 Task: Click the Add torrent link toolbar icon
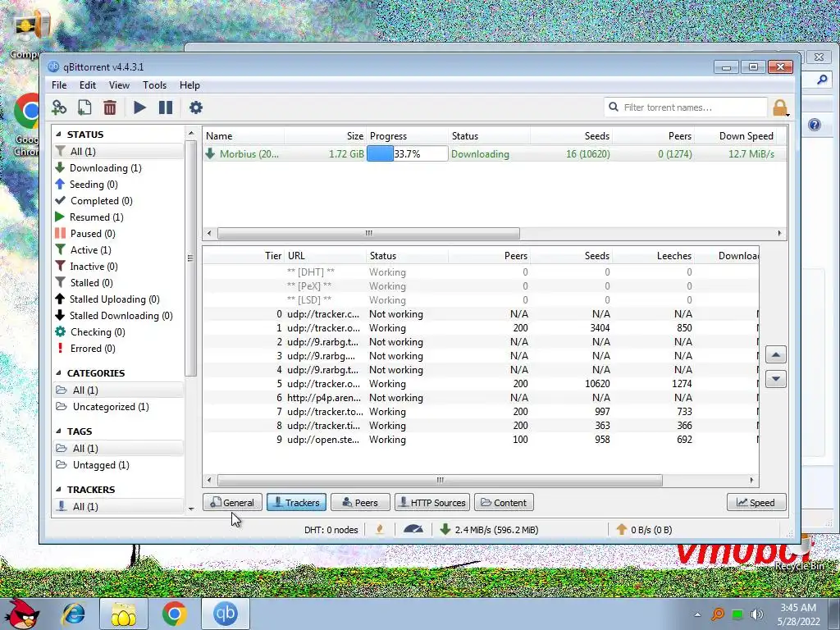(x=59, y=107)
